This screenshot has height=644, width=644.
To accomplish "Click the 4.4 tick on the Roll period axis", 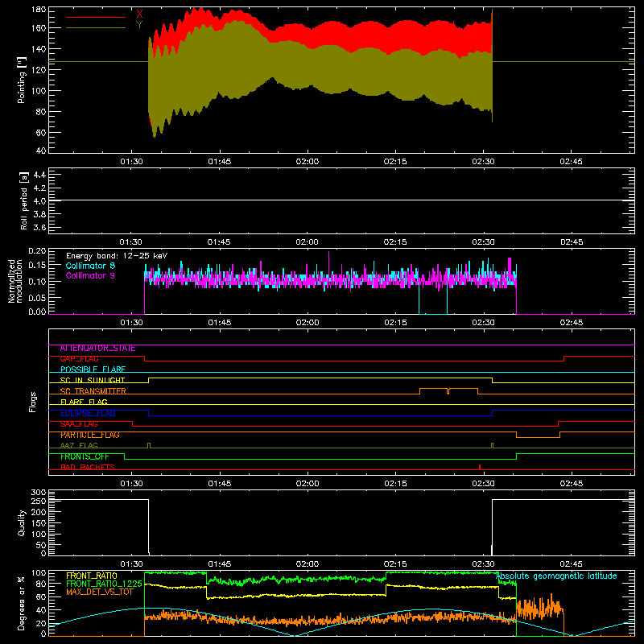I will (39, 175).
